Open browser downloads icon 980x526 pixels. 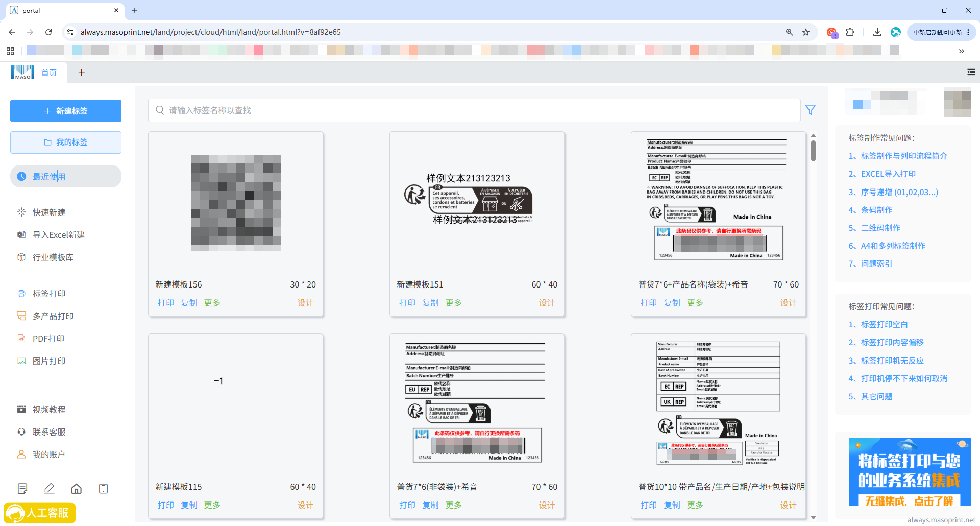point(877,32)
